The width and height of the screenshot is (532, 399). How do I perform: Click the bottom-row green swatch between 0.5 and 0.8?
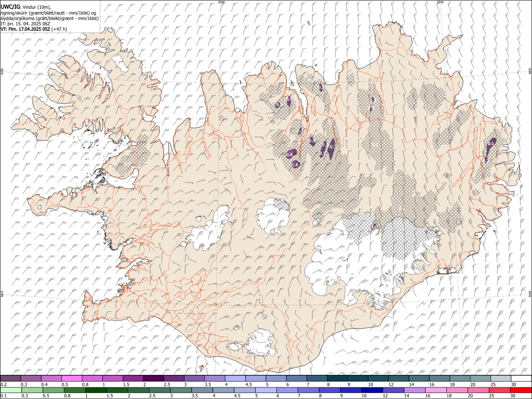click(53, 390)
